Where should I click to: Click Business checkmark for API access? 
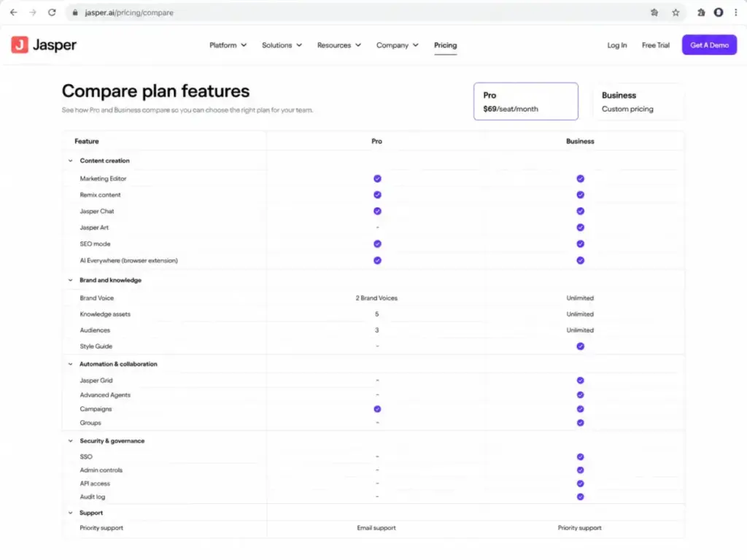580,483
